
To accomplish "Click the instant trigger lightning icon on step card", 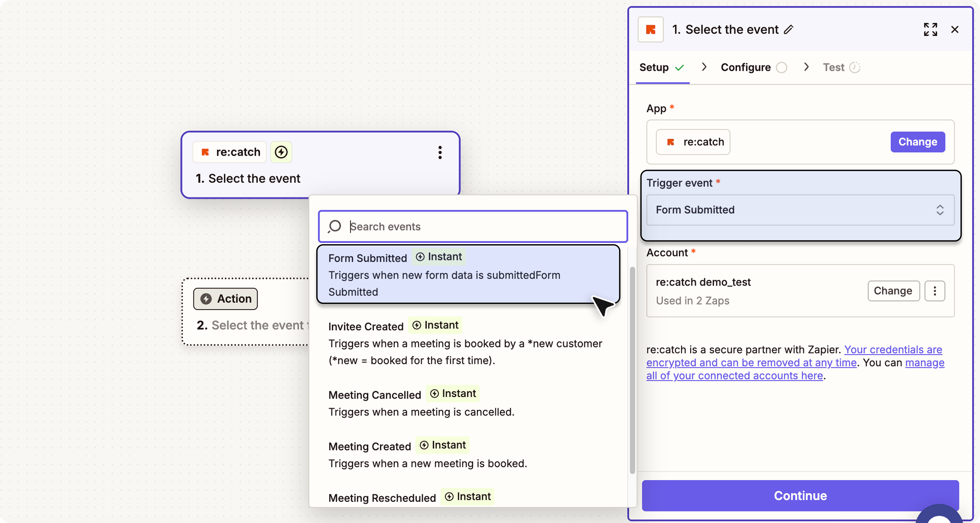I will click(281, 152).
